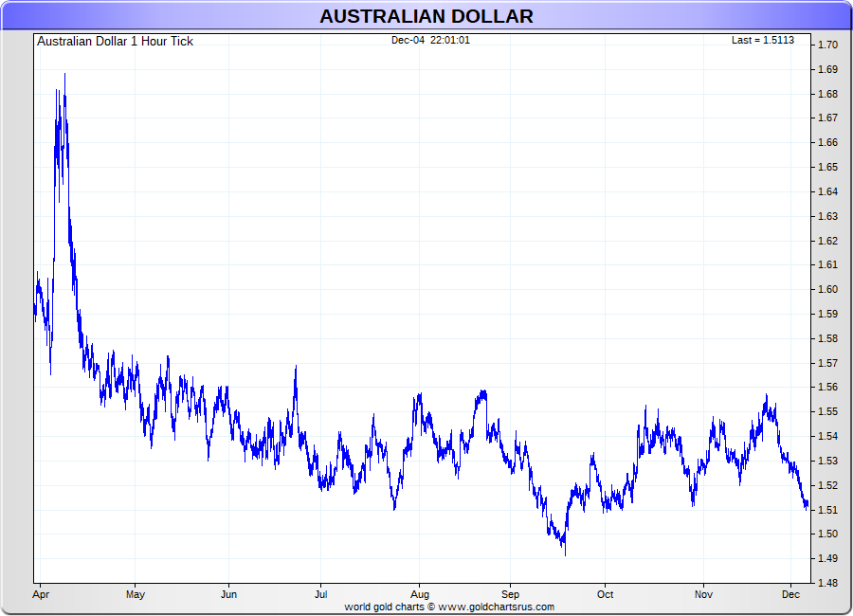The width and height of the screenshot is (853, 616).
Task: Select the May label on the time axis
Action: point(135,595)
